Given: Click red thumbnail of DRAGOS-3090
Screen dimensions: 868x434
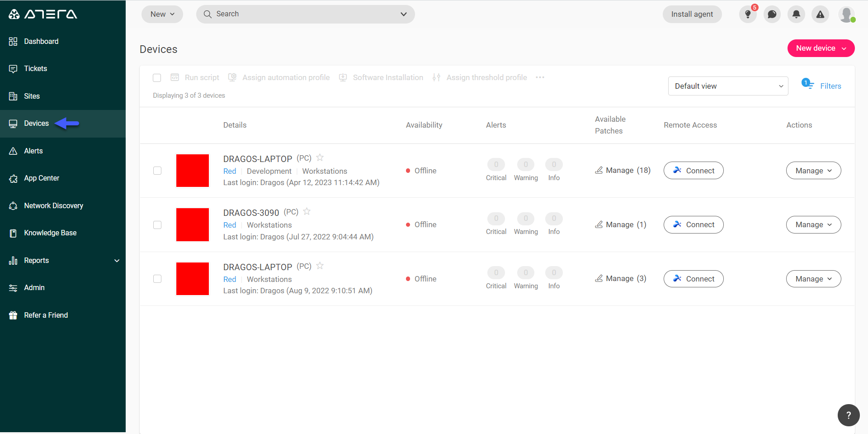Looking at the screenshot, I should (x=193, y=224).
